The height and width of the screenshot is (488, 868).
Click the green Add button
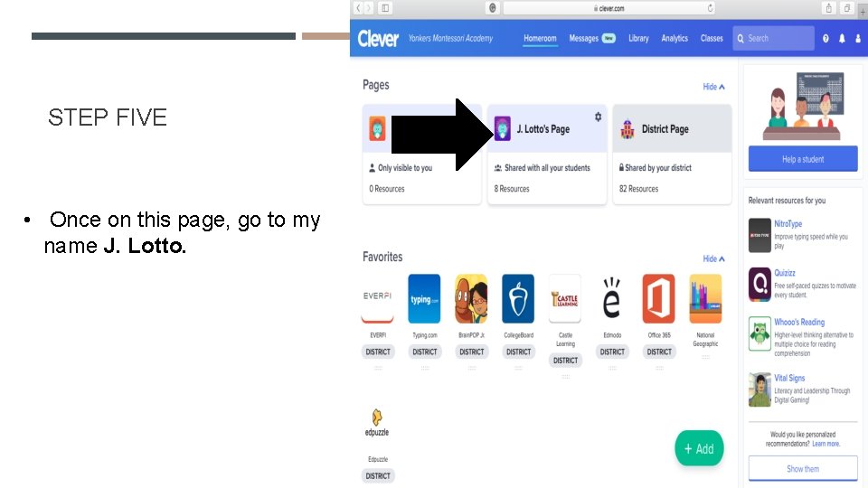(699, 449)
